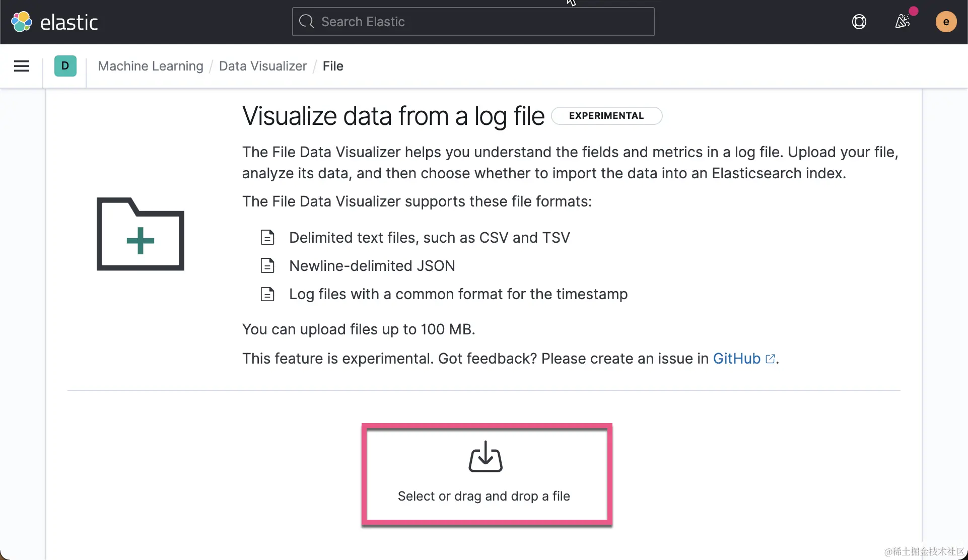Click the EXPERIMENTAL badge
Screen dimensions: 968x560
point(606,116)
